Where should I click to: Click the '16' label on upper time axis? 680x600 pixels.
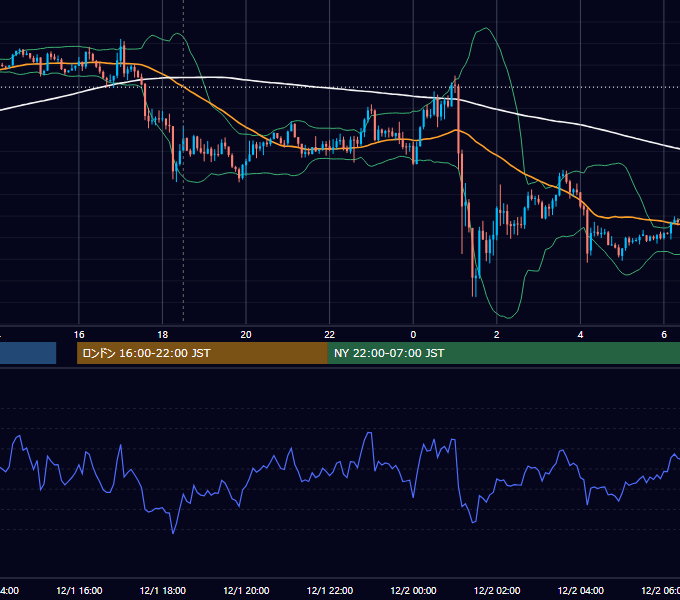click(x=79, y=335)
